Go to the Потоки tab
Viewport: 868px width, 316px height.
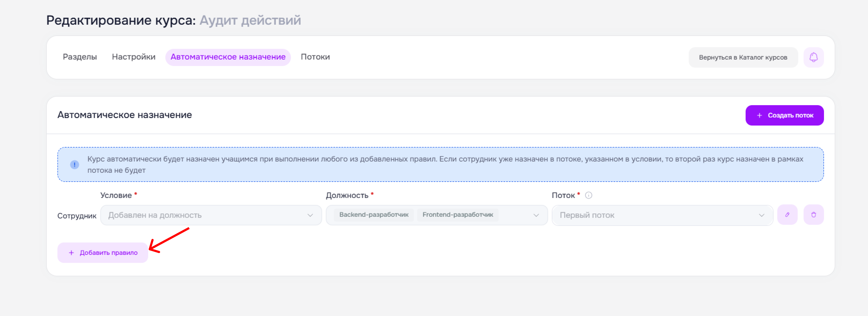(x=315, y=57)
